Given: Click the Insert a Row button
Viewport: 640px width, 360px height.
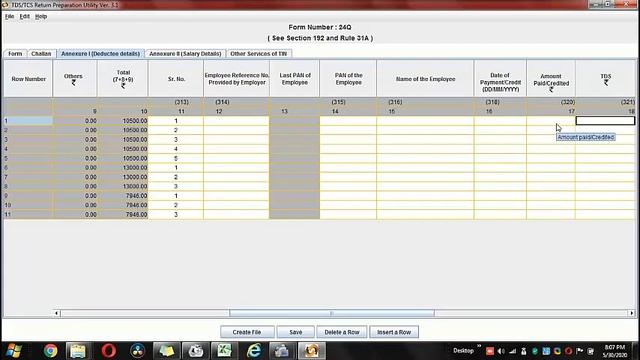Looking at the screenshot, I should (x=394, y=332).
